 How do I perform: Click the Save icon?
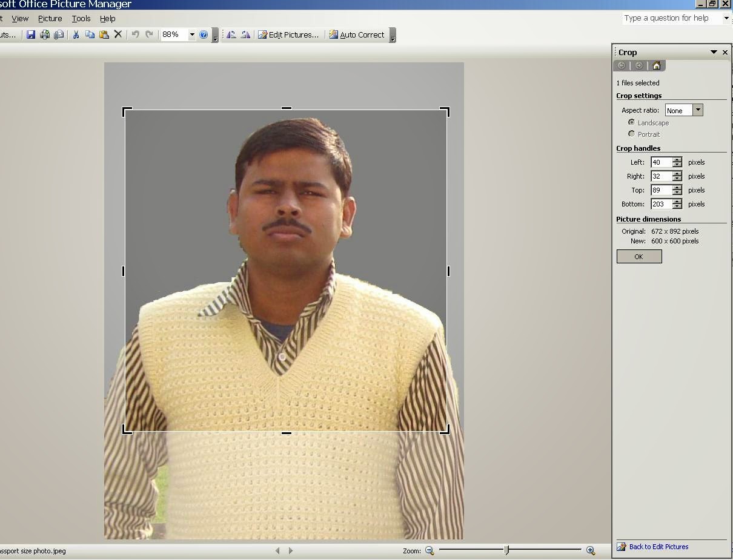point(31,35)
